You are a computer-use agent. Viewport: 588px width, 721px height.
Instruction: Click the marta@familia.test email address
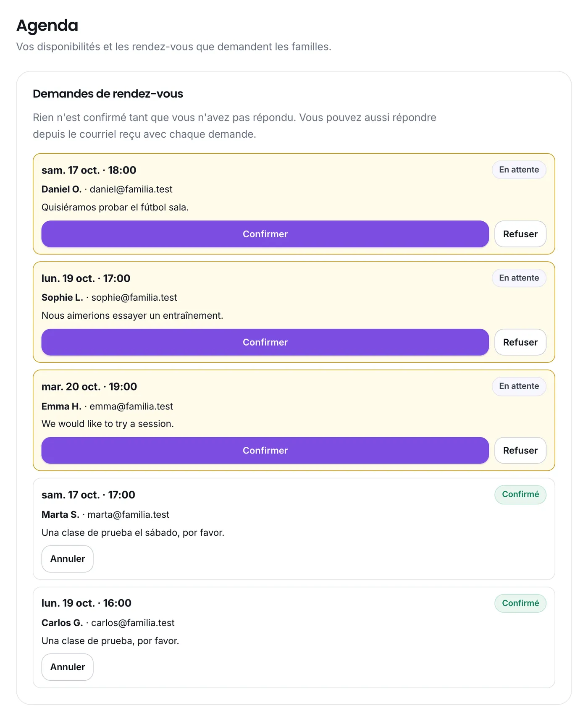coord(129,515)
